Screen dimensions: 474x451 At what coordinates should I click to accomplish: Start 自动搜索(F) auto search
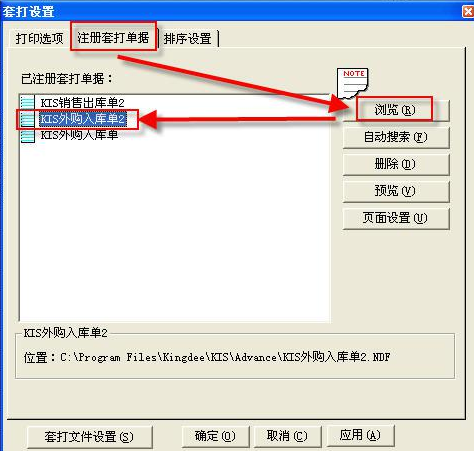pos(396,137)
